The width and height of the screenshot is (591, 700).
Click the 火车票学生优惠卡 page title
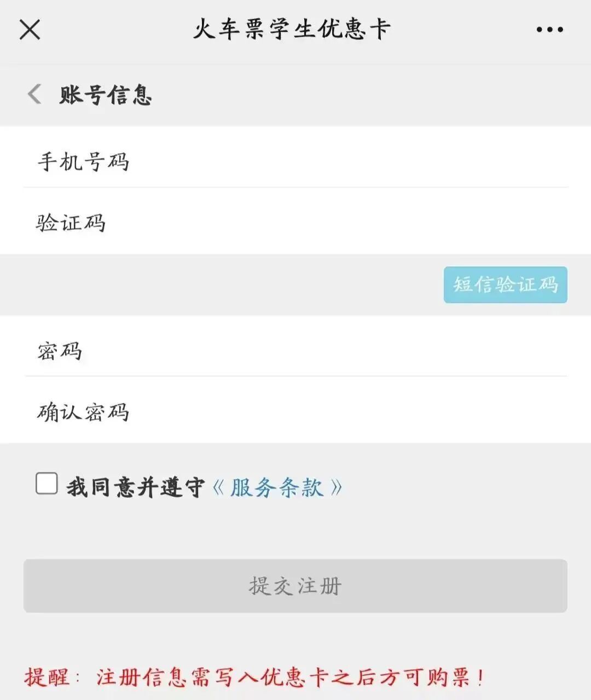[x=292, y=30]
